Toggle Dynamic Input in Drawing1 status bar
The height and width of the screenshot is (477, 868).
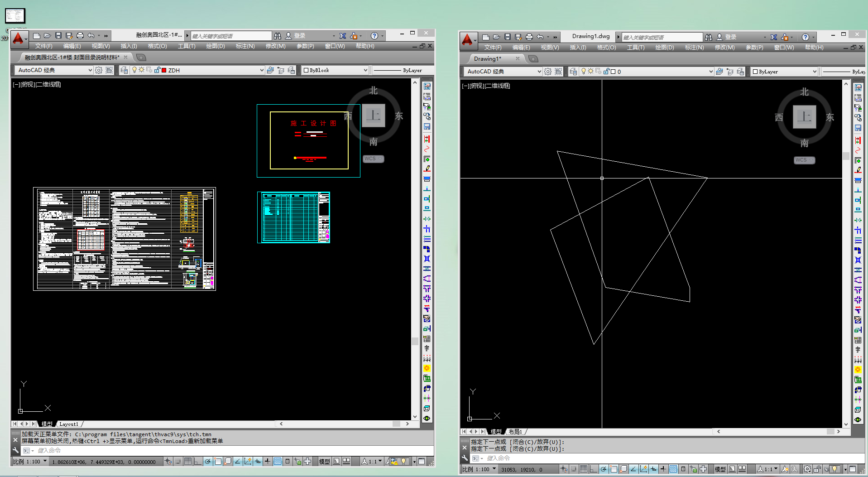coord(653,469)
